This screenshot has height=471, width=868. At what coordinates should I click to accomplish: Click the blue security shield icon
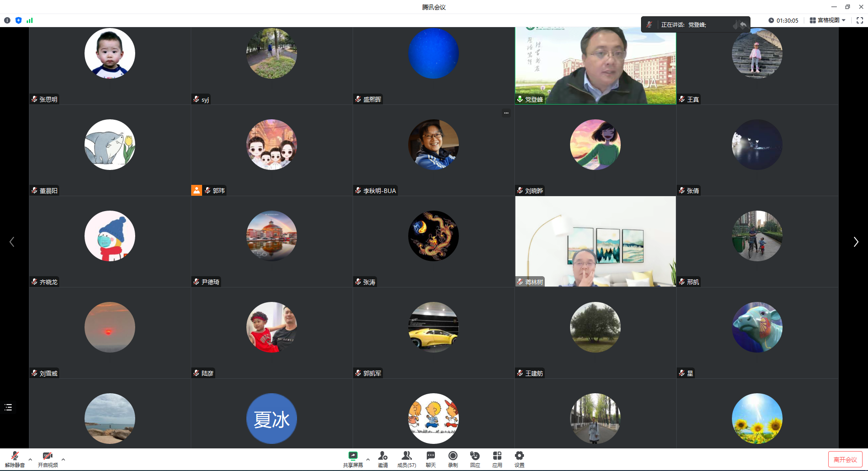click(x=19, y=20)
